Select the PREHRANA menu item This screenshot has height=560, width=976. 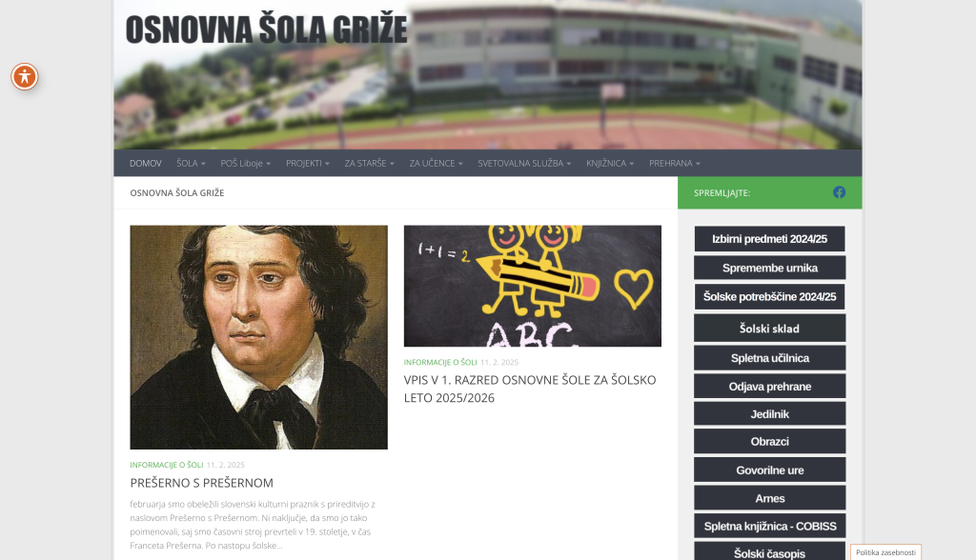pos(675,163)
